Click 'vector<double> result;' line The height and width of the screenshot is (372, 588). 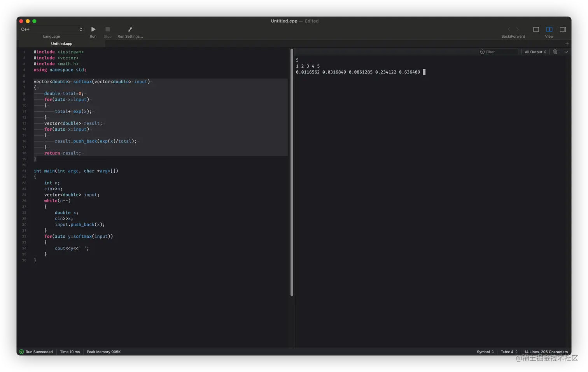[x=73, y=123]
